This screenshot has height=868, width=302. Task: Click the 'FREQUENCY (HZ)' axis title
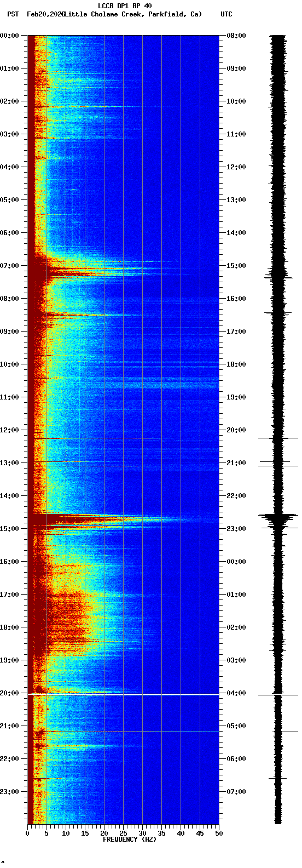130,840
